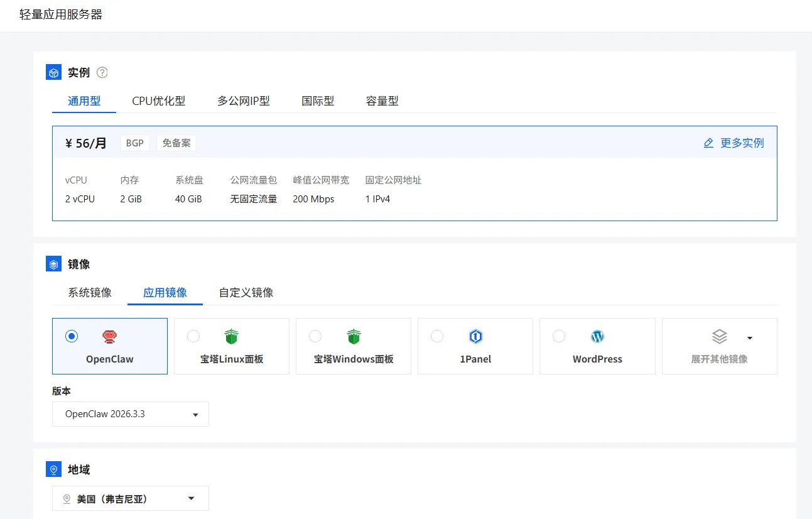Click the ¥ 56/月 price text
This screenshot has height=519, width=812.
86,143
